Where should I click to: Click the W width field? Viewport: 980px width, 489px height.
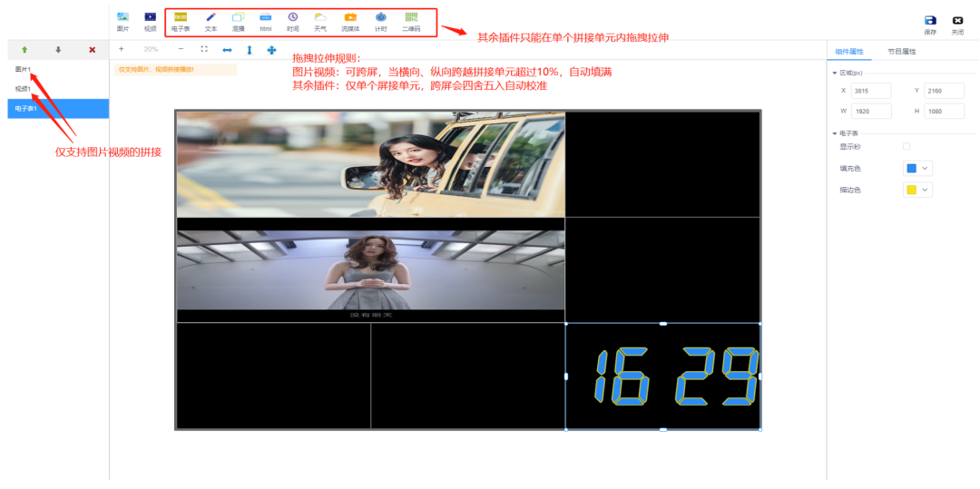[x=870, y=112]
